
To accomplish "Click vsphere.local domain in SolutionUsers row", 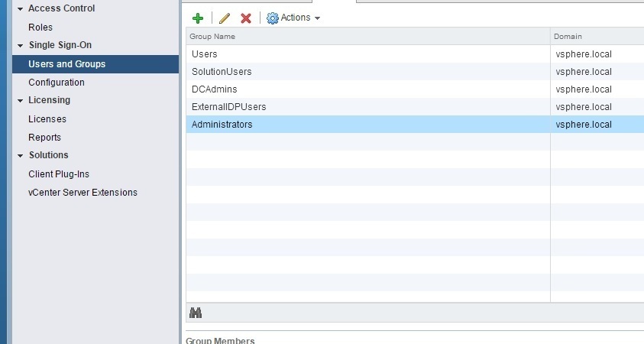I will [584, 72].
